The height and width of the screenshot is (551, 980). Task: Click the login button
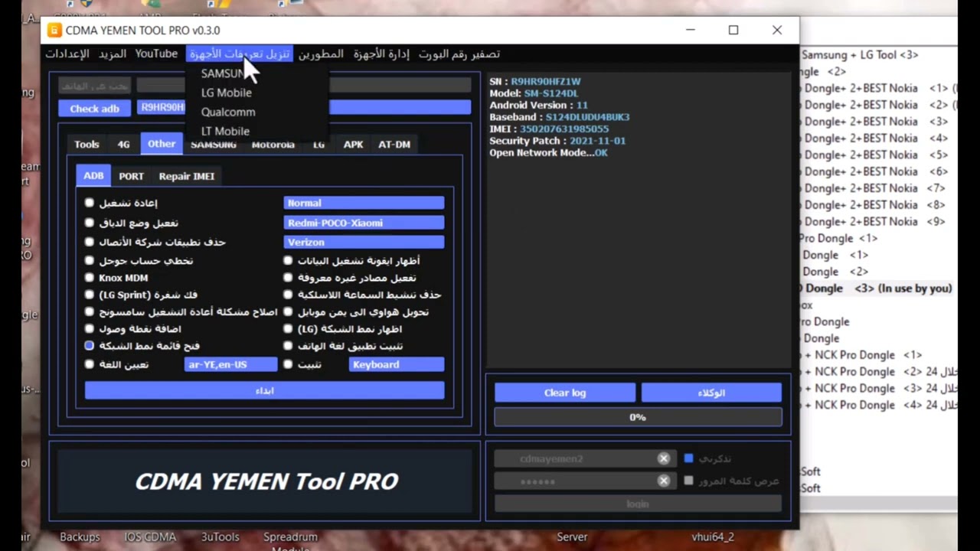[638, 504]
